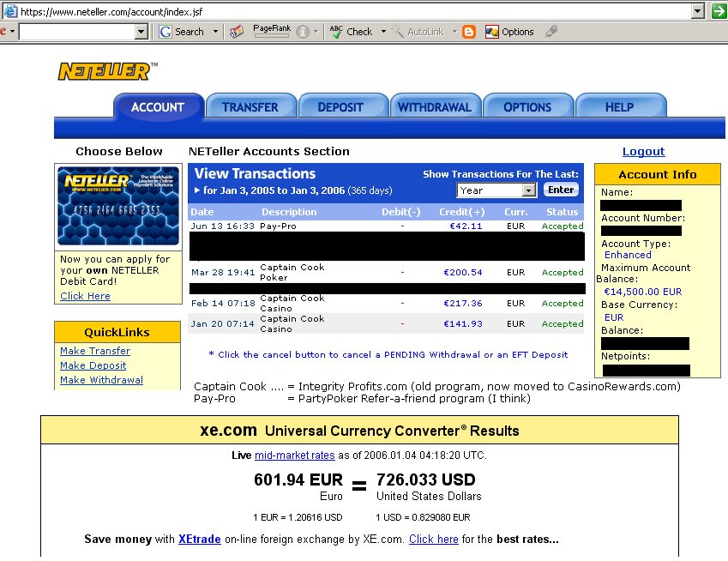Click the Jan 20 07:14 date cell
This screenshot has width=728, height=561.
pyautogui.click(x=223, y=323)
